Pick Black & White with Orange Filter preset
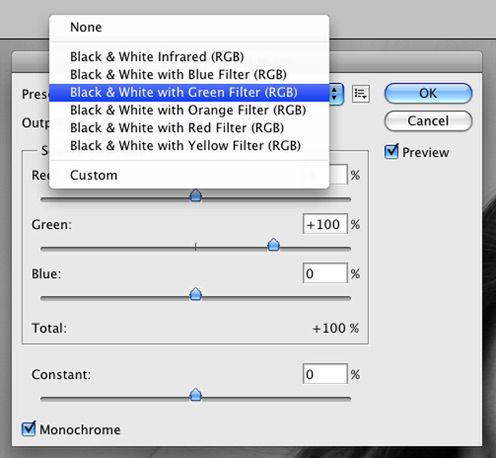 click(189, 110)
